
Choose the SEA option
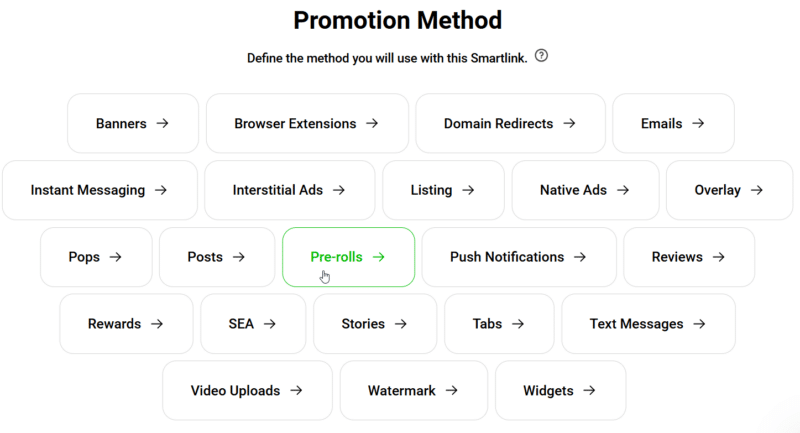point(253,324)
